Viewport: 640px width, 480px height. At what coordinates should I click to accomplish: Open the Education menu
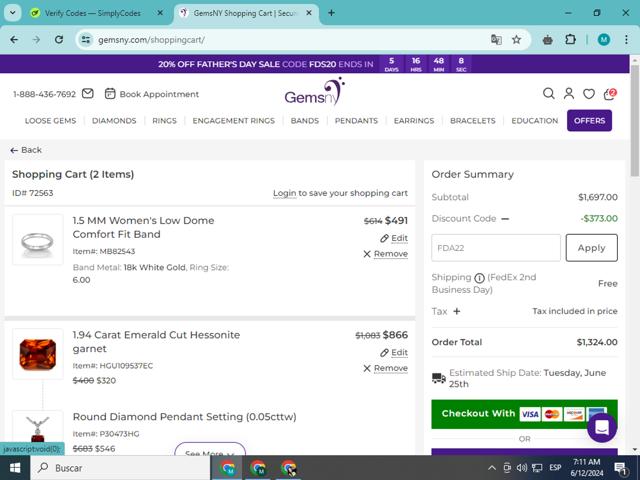(535, 121)
